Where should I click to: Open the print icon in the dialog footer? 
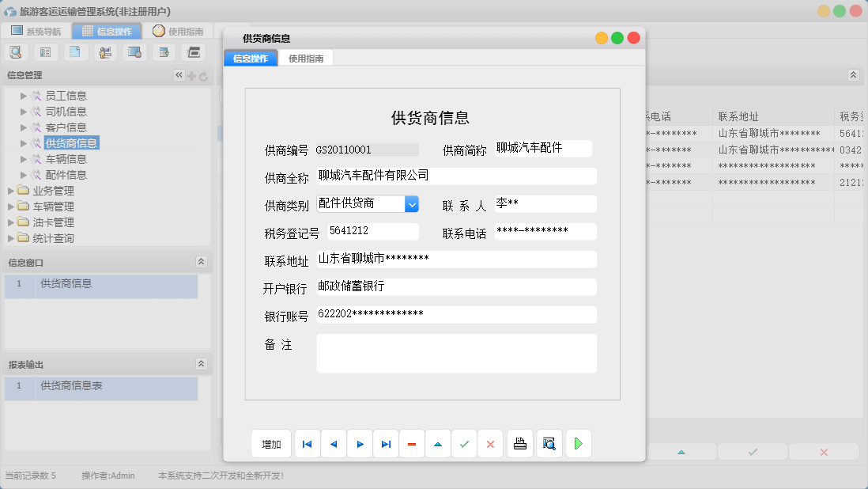tap(520, 444)
